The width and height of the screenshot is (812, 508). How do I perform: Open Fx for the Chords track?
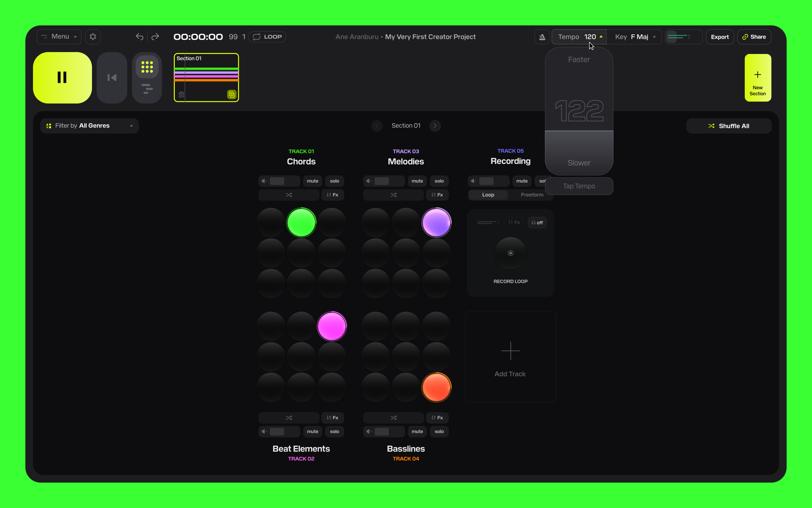[332, 195]
